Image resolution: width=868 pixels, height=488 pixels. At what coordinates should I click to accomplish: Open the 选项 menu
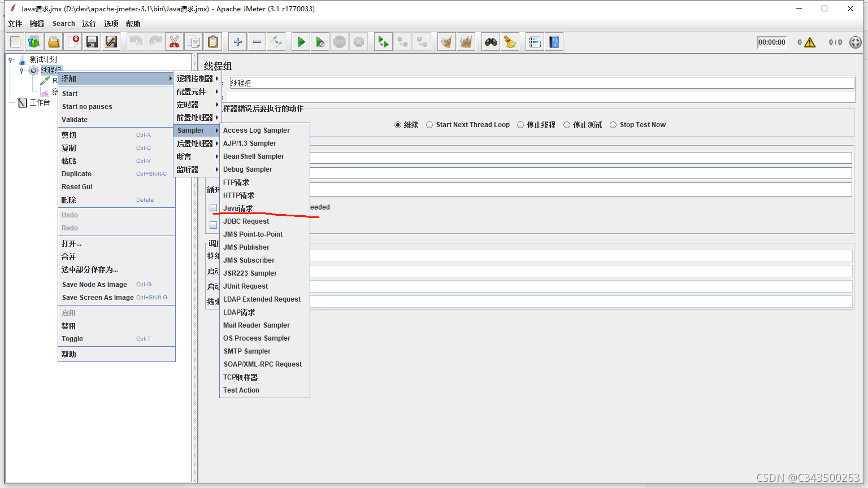pos(111,24)
